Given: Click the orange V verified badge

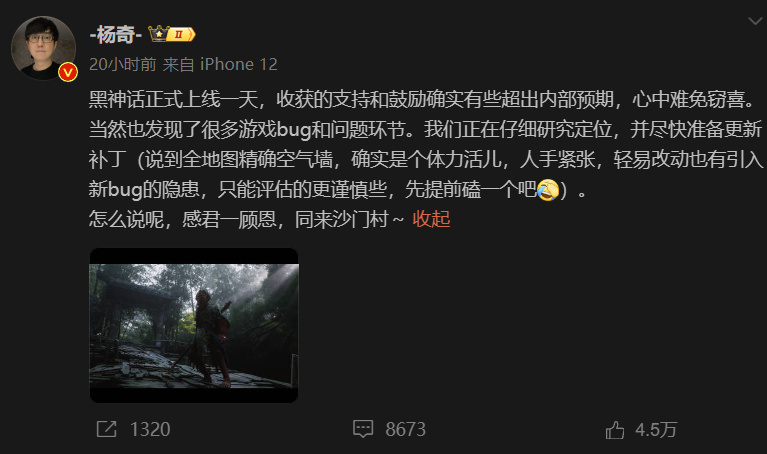Looking at the screenshot, I should coord(68,73).
